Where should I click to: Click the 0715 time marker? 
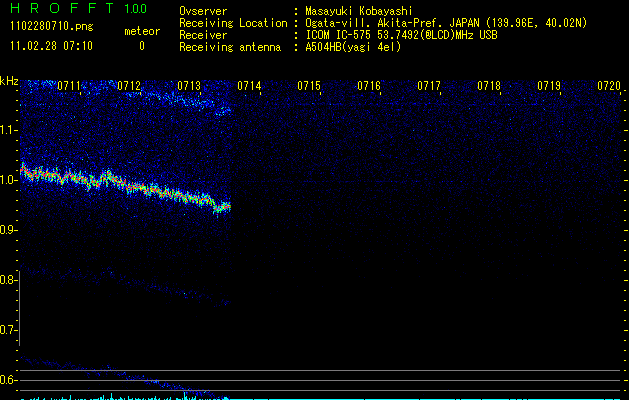point(309,86)
